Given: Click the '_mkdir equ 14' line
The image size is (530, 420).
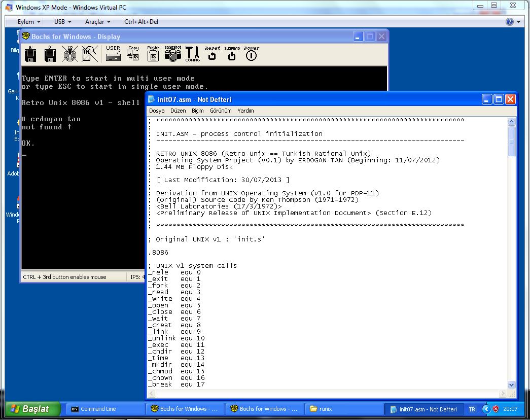Looking at the screenshot, I should click(x=176, y=365).
